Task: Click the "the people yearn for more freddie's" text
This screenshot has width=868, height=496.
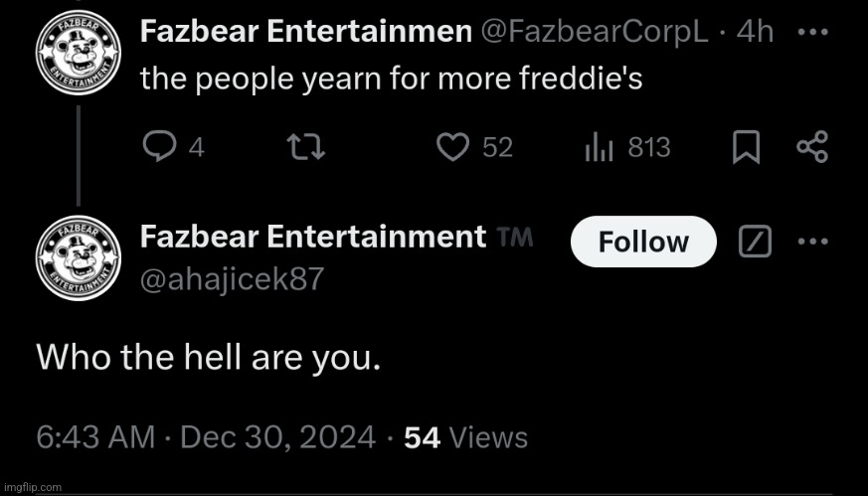Action: coord(391,79)
